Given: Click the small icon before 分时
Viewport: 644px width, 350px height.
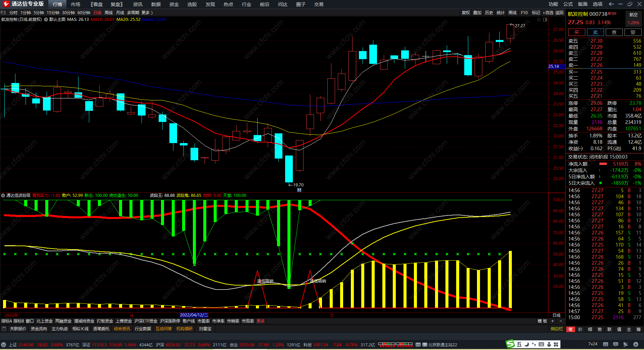Looking at the screenshot, I should tap(3, 12).
